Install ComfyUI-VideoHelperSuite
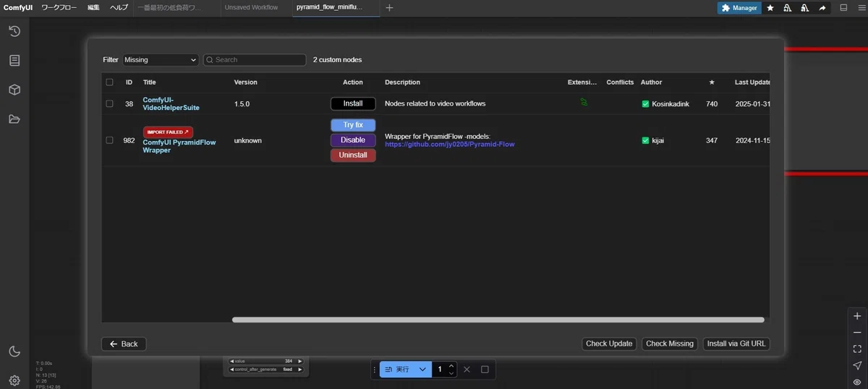The height and width of the screenshot is (389, 868). coord(353,103)
